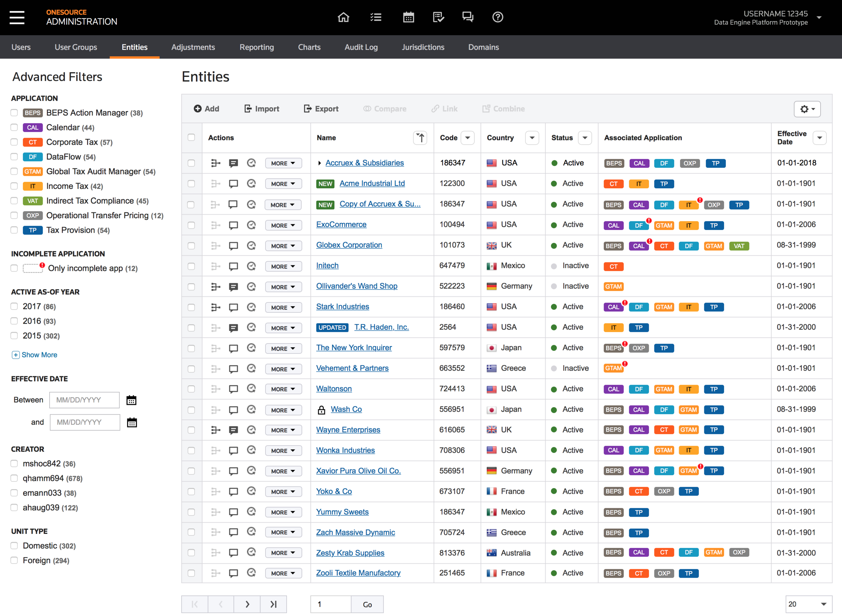The height and width of the screenshot is (616, 842).
Task: Click the GTAM badge in Ollivander's row
Action: click(x=613, y=286)
